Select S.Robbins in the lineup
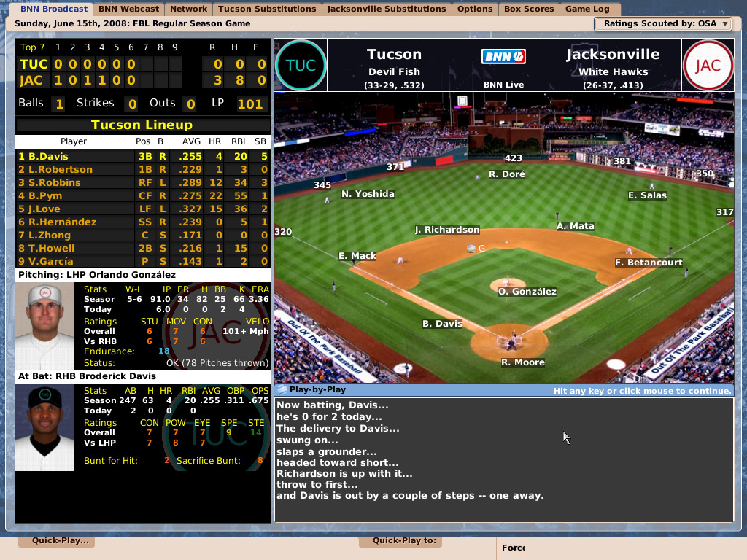The width and height of the screenshot is (747, 560). tap(143, 182)
